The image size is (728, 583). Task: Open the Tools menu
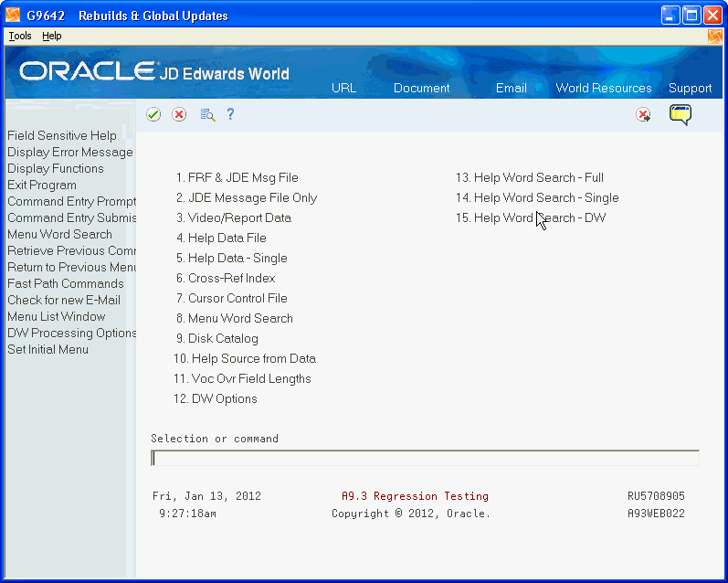point(20,36)
